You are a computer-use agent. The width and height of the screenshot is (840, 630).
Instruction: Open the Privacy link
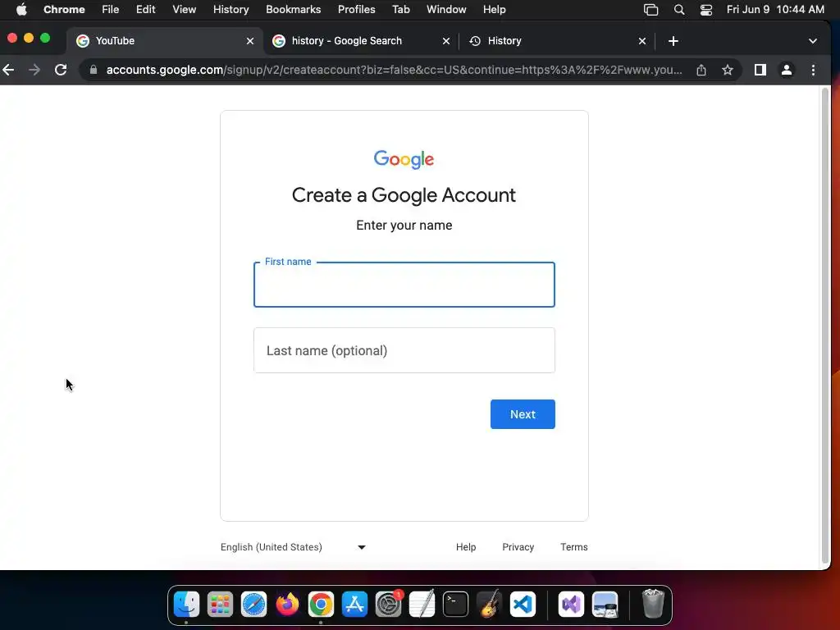518,547
